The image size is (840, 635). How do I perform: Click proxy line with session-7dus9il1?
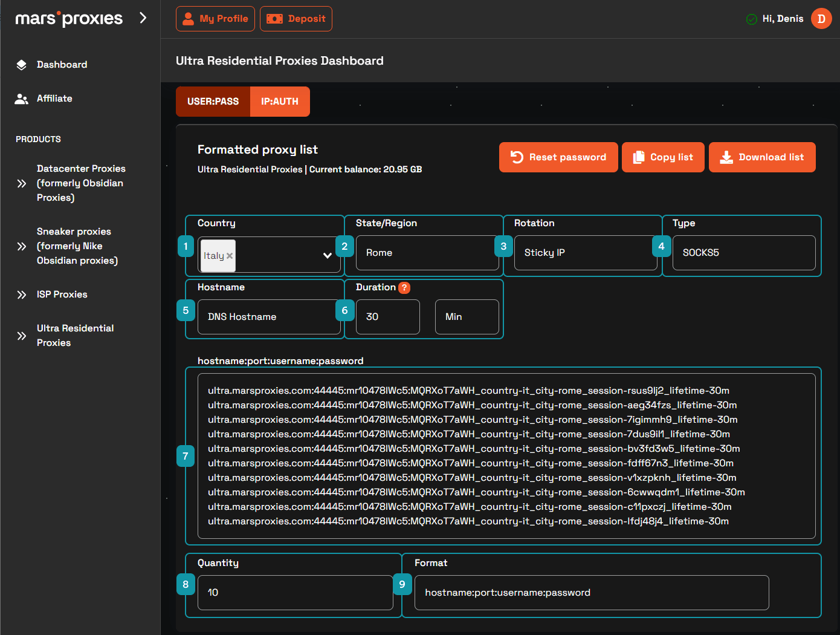pos(469,434)
